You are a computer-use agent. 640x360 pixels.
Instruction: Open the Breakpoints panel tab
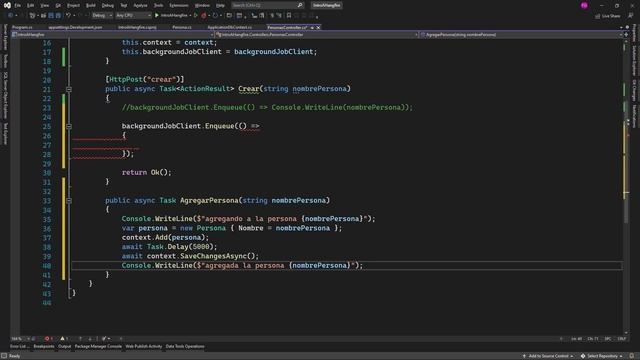coord(44,347)
